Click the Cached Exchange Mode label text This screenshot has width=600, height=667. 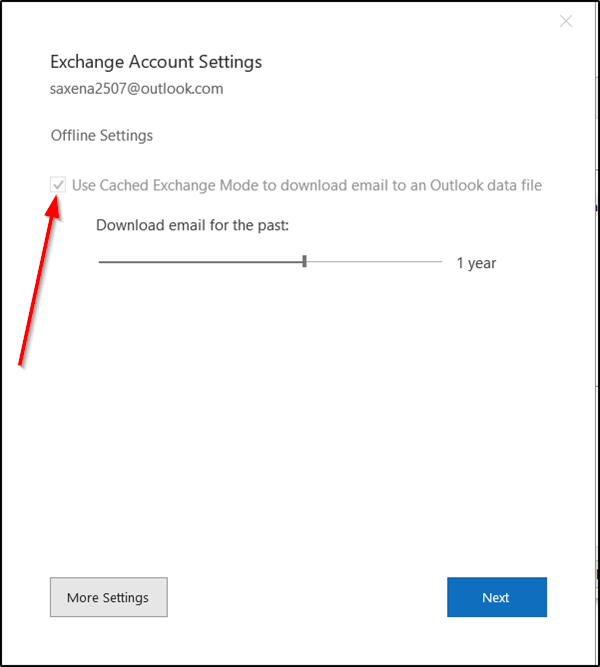point(307,185)
